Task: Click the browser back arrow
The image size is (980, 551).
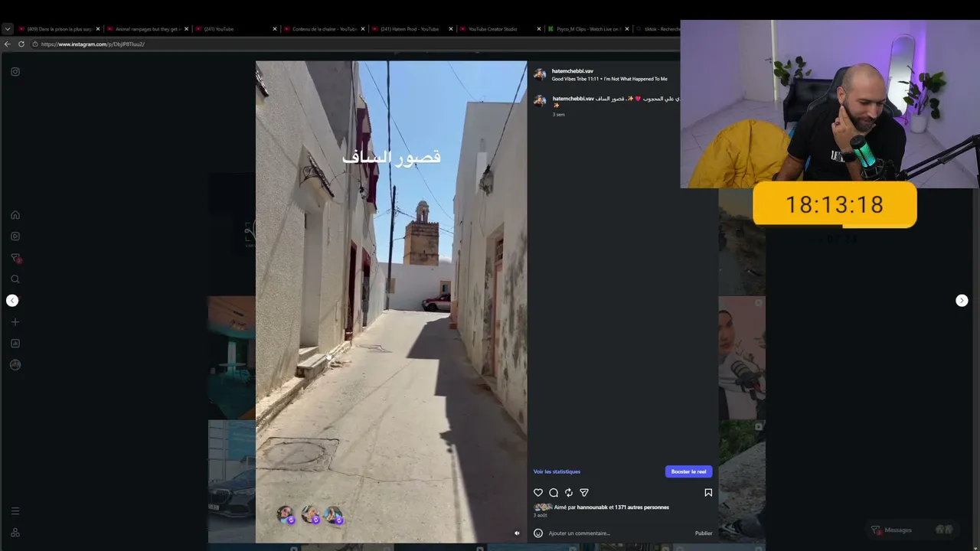Action: point(8,44)
